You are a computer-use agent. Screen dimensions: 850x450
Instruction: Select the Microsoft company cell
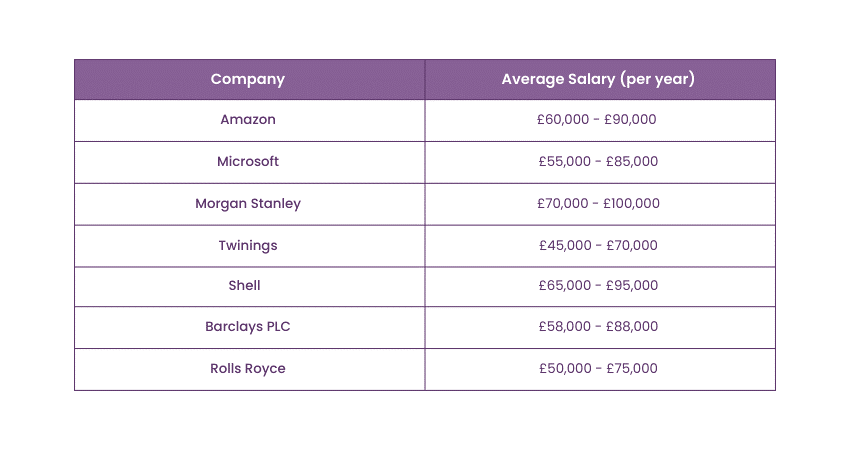[x=248, y=161]
